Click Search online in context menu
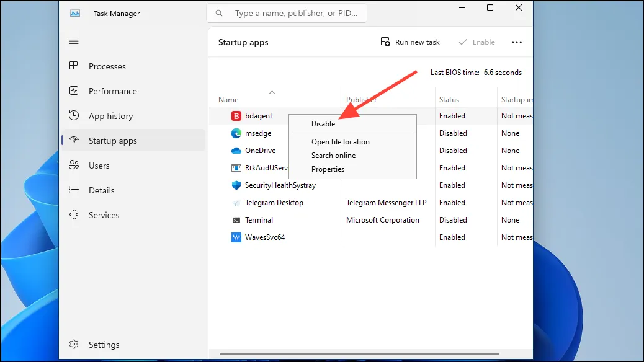The image size is (644, 362). [x=333, y=156]
